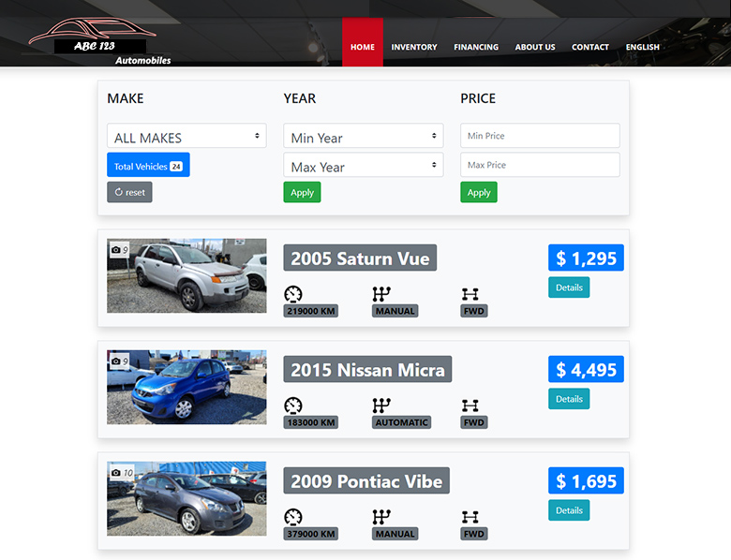
Task: View Details for the 2015 Nissan Micra
Action: (569, 399)
